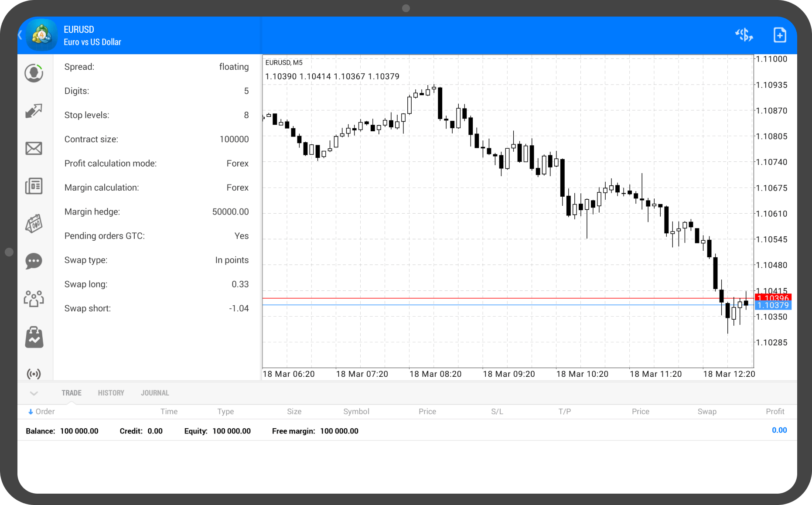Open the economic calendar icon
Image resolution: width=812 pixels, height=505 pixels.
coord(34,224)
